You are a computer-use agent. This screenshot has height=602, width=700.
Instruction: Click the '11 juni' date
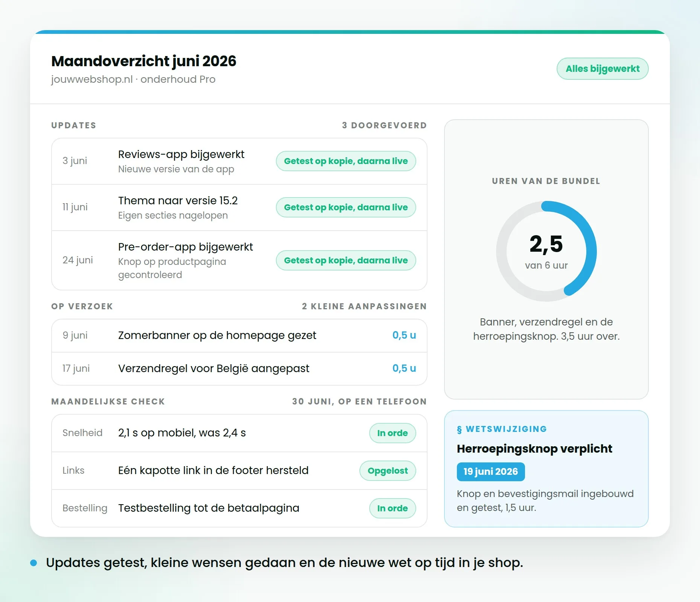click(75, 207)
